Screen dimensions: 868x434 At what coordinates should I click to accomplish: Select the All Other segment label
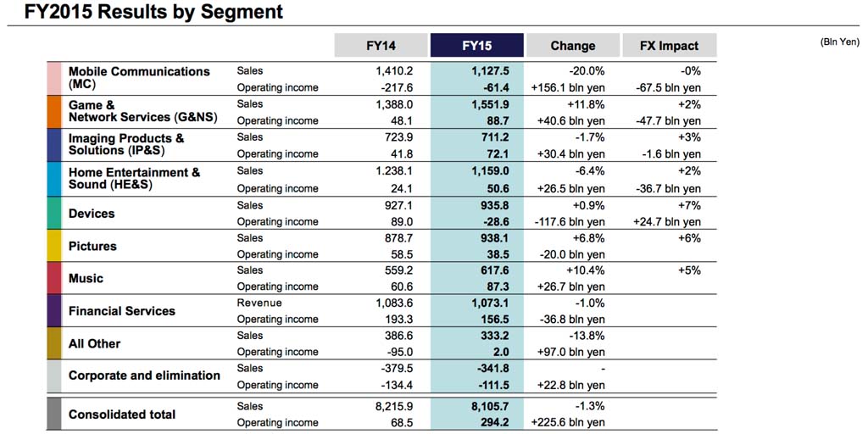pyautogui.click(x=94, y=343)
